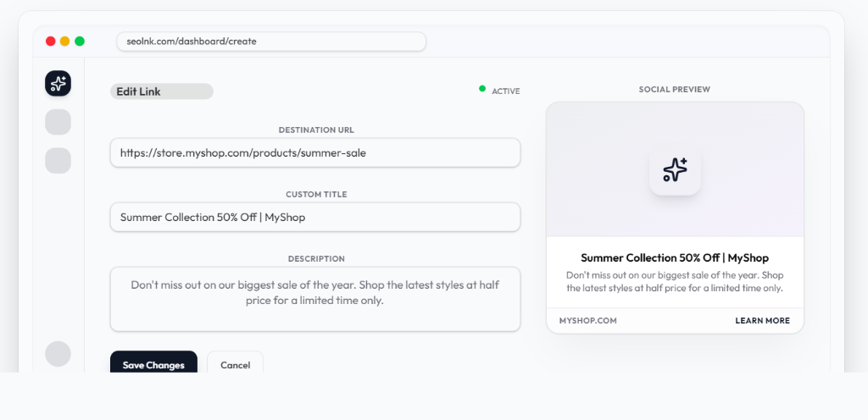This screenshot has width=868, height=420.
Task: Follow the Learn More link in the preview
Action: pyautogui.click(x=762, y=321)
